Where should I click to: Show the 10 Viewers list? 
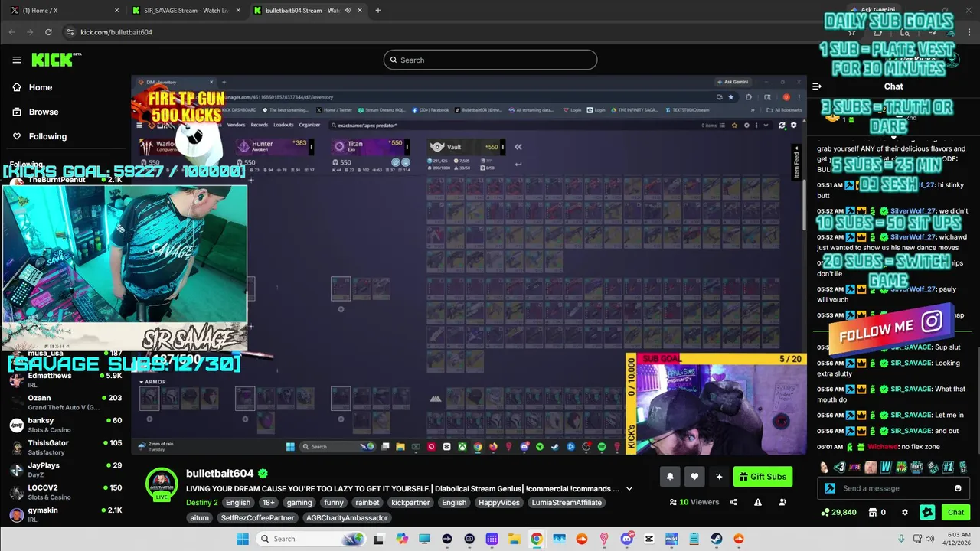(x=694, y=502)
